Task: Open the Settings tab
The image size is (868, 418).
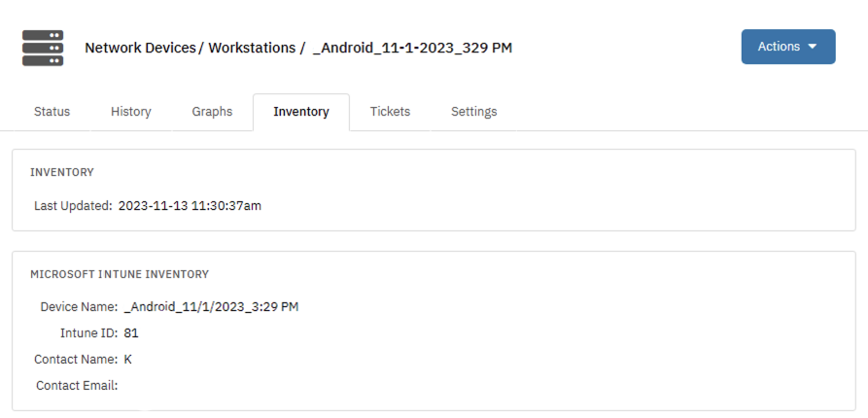Action: click(x=473, y=112)
